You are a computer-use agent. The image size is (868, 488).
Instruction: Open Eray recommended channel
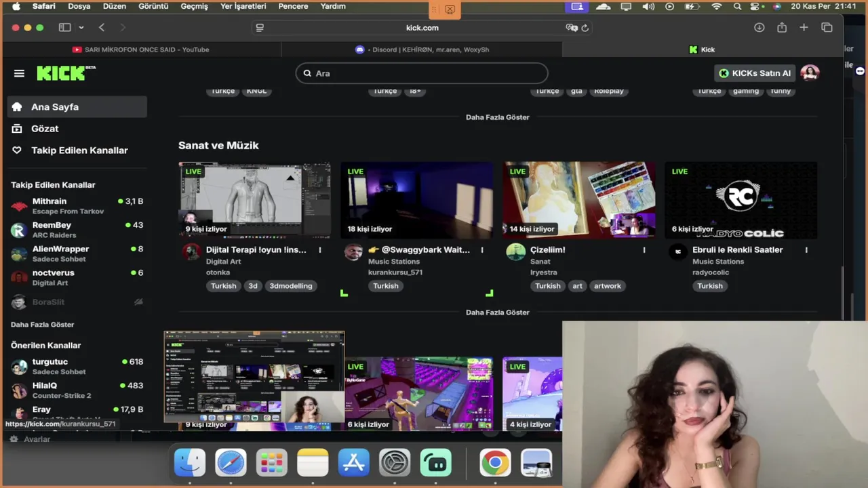click(x=77, y=413)
